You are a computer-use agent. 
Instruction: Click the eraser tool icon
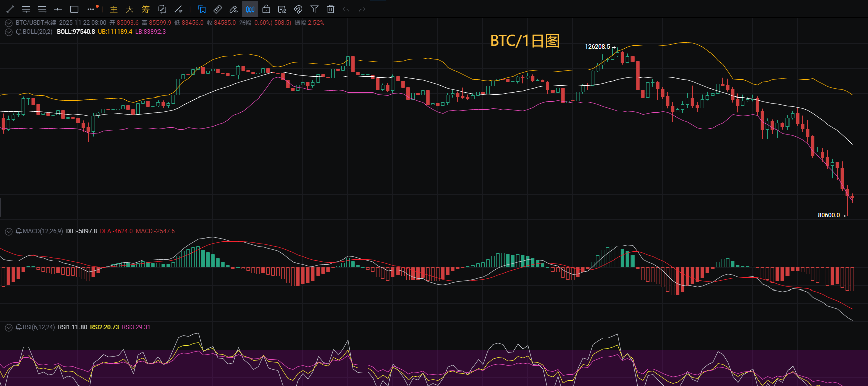click(x=234, y=9)
